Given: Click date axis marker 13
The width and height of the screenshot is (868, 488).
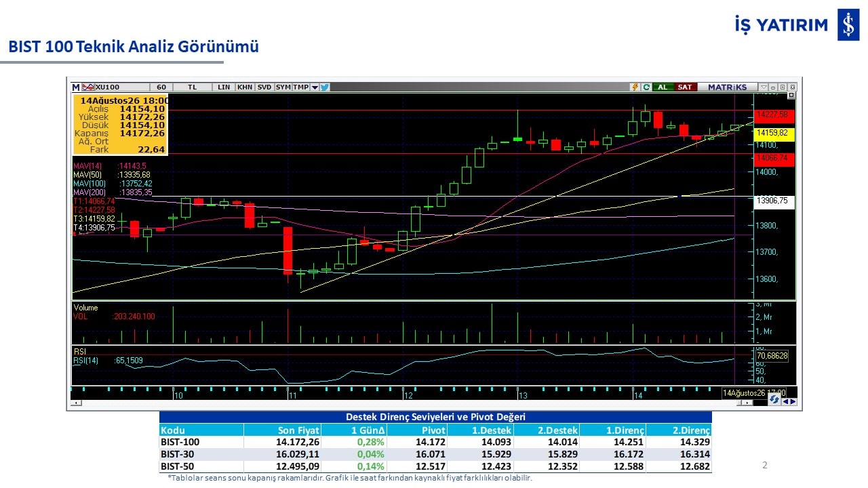Looking at the screenshot, I should pos(523,395).
